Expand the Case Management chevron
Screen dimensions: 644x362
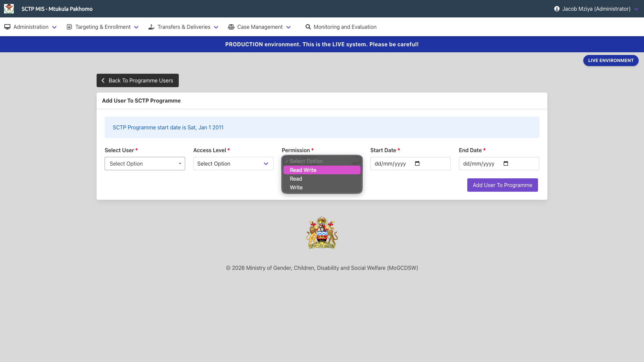(288, 27)
